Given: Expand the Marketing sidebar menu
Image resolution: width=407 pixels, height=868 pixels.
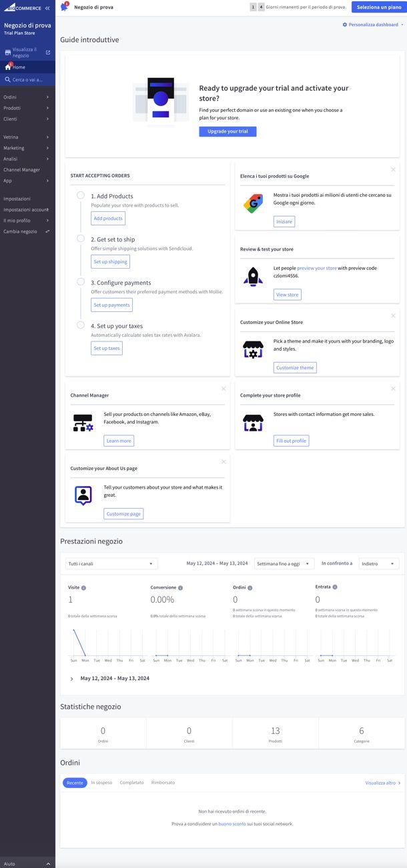Looking at the screenshot, I should 27,148.
